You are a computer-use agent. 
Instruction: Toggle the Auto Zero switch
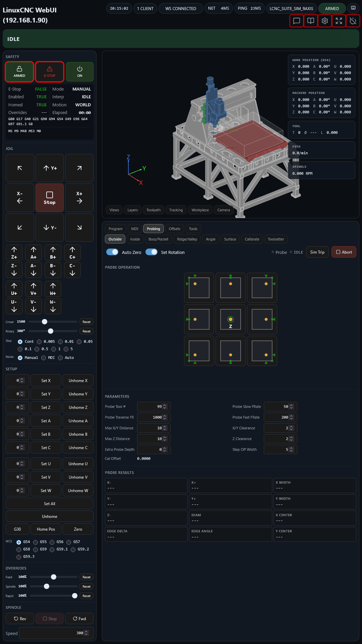coord(112,252)
